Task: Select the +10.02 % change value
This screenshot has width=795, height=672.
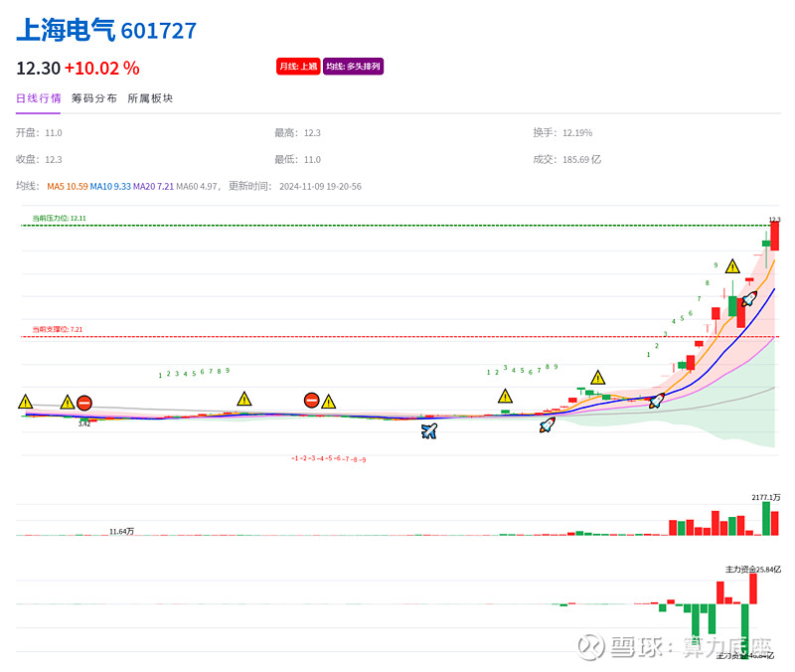Action: [x=102, y=69]
